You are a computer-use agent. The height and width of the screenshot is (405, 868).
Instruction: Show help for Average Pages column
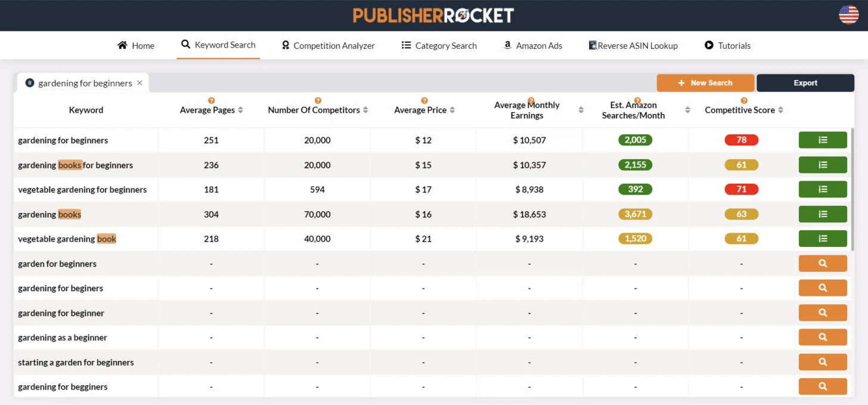[x=211, y=101]
